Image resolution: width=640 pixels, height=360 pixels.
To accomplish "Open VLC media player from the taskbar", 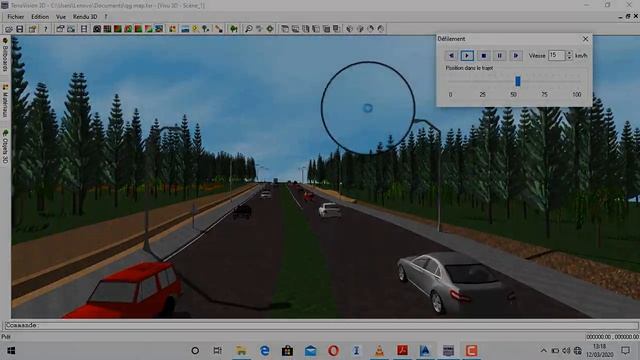I will point(379,351).
